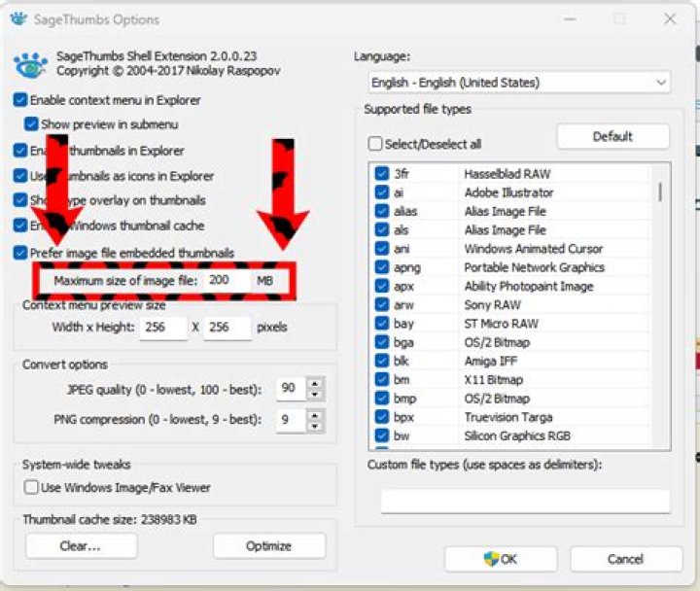Screen dimensions: 700x591
Task: Toggle Enable Windows thumbnail cache checkbox
Action: point(20,226)
